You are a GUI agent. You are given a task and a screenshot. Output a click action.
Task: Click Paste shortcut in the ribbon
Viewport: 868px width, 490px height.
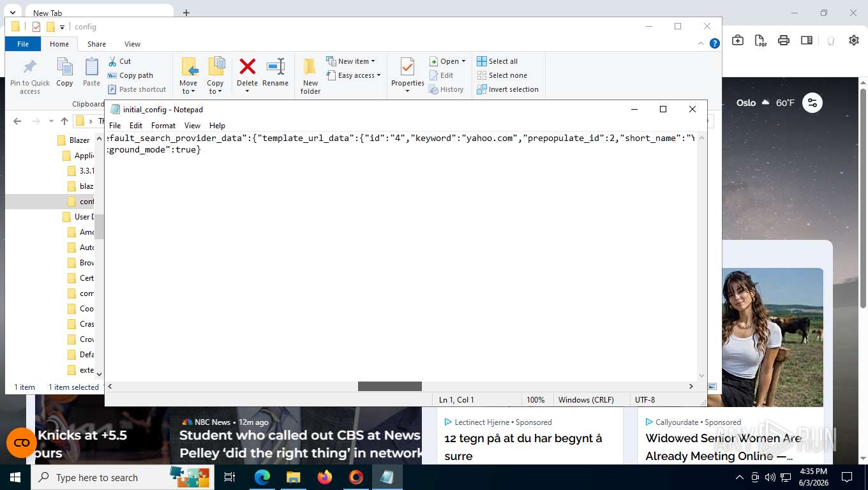tap(137, 89)
